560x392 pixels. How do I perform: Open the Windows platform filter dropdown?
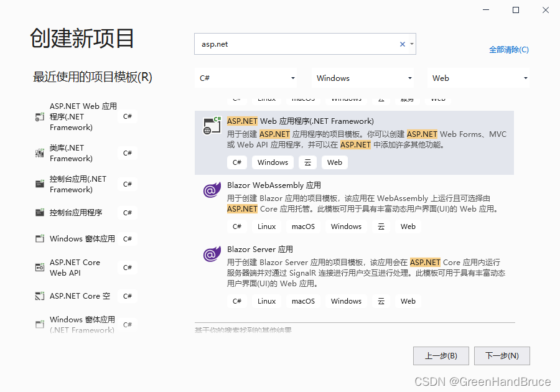[363, 78]
